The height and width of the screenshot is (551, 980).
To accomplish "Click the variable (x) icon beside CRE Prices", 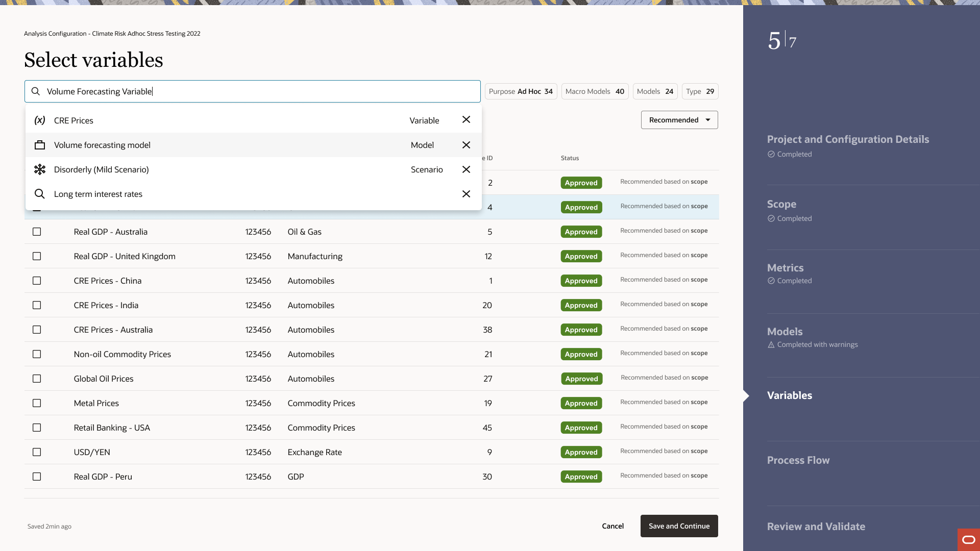I will coord(40,120).
